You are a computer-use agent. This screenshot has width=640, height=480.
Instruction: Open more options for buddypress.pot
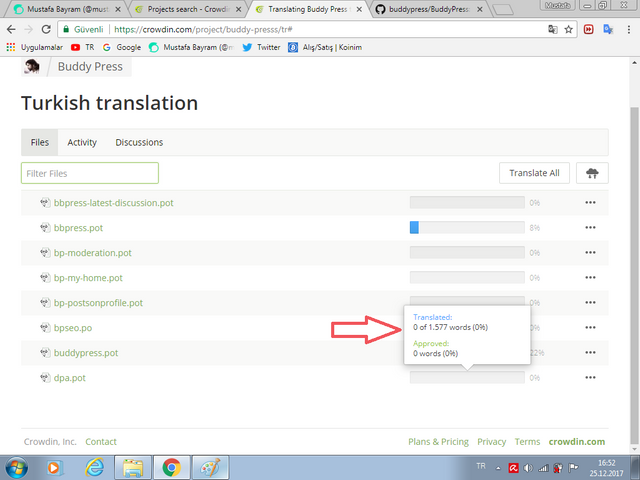click(590, 352)
